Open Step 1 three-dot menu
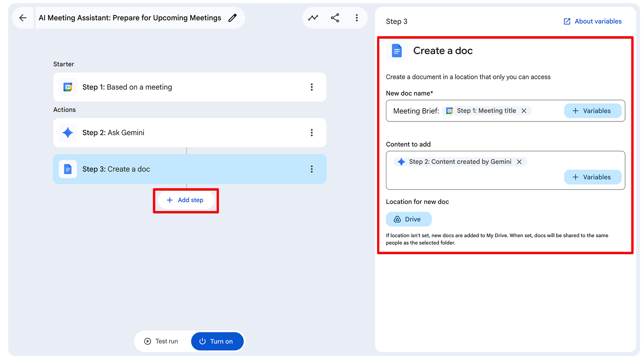 pyautogui.click(x=312, y=87)
